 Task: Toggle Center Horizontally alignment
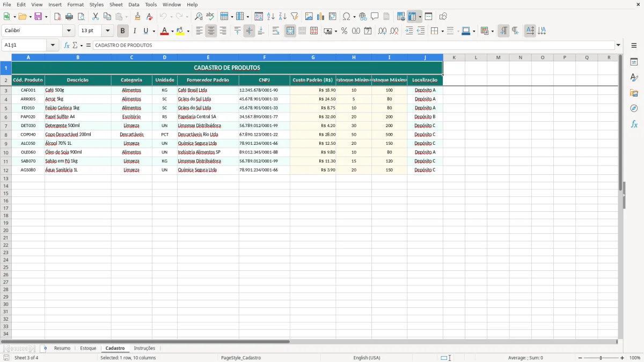click(x=211, y=31)
